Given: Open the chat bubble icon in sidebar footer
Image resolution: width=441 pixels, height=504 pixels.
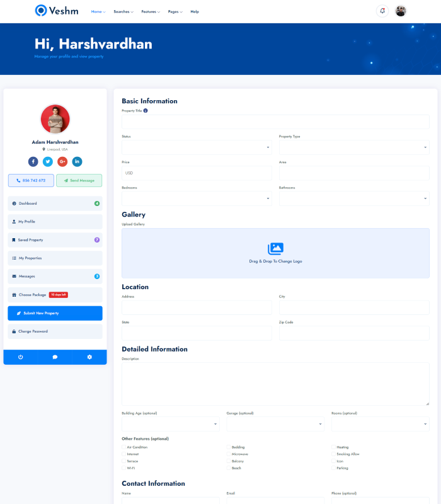Looking at the screenshot, I should 55,357.
